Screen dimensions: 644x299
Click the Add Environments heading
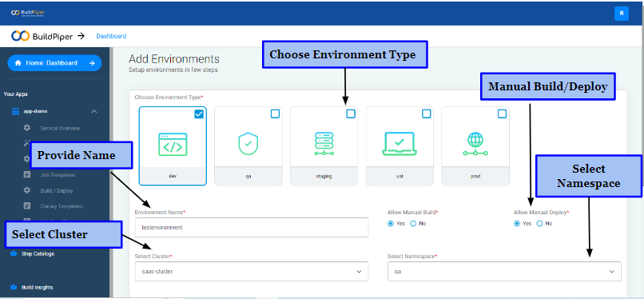(174, 58)
